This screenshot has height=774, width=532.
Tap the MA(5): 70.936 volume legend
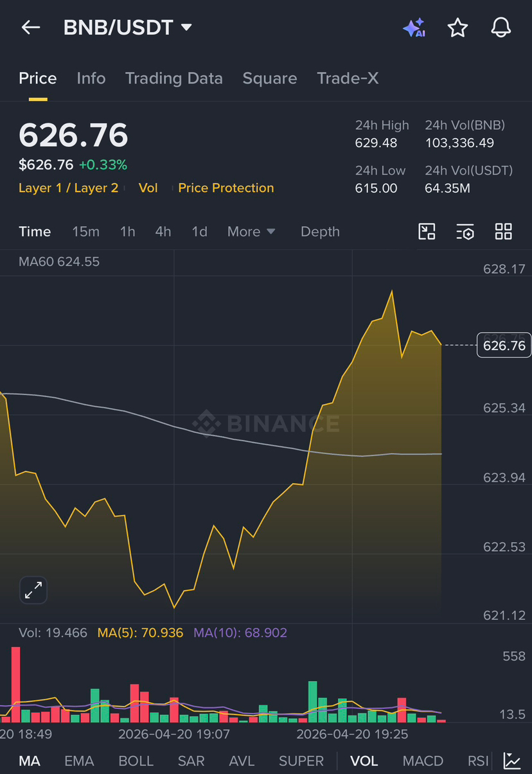click(140, 633)
